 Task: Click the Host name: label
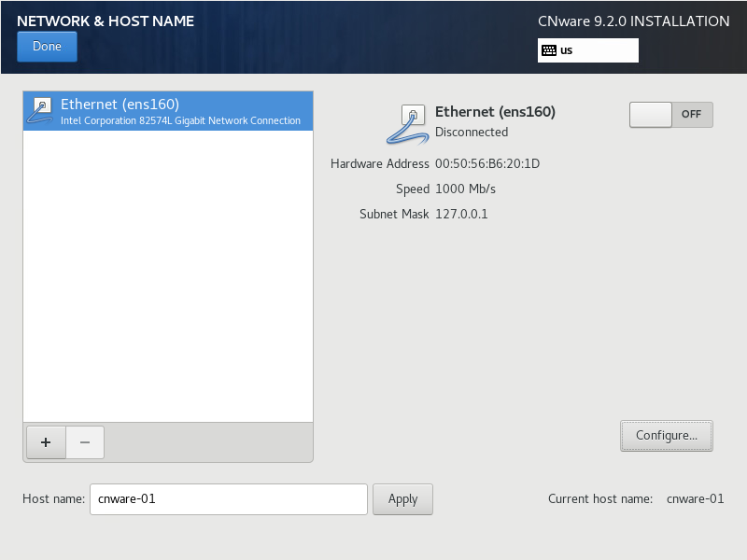click(x=54, y=498)
